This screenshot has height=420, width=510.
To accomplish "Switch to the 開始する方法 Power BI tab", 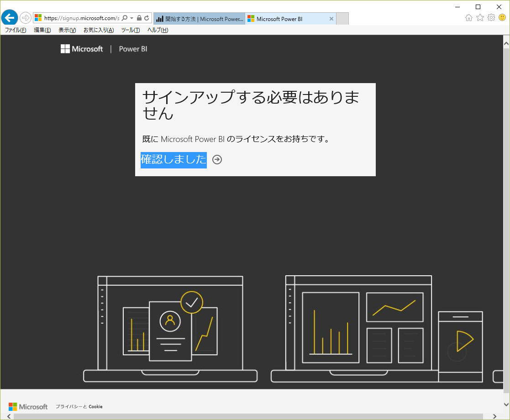I will pyautogui.click(x=200, y=19).
